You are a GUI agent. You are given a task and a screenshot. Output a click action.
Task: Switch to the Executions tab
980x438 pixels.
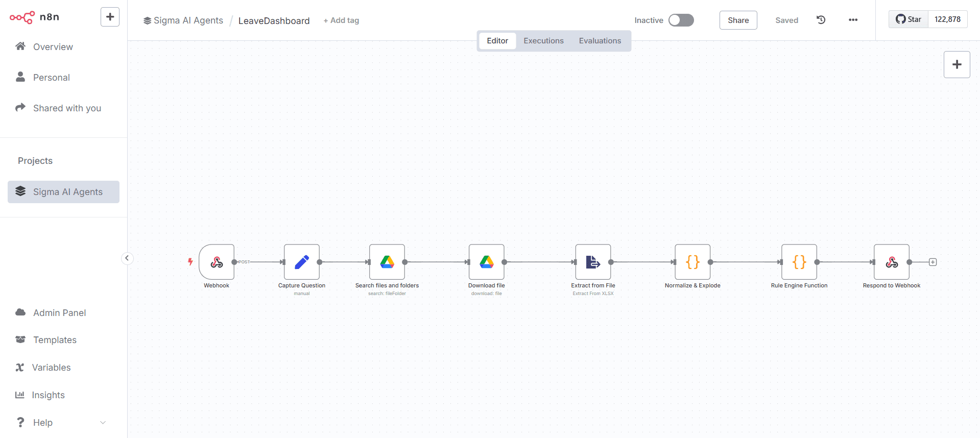point(543,41)
